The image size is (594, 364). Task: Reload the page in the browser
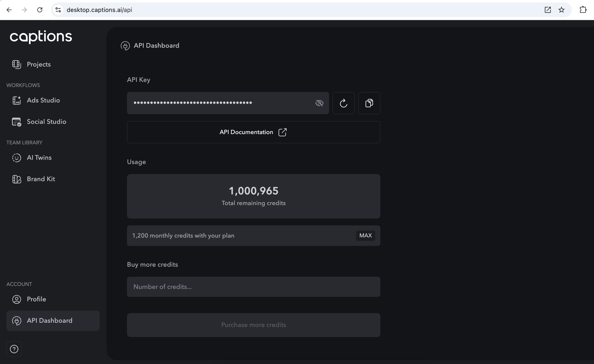40,10
